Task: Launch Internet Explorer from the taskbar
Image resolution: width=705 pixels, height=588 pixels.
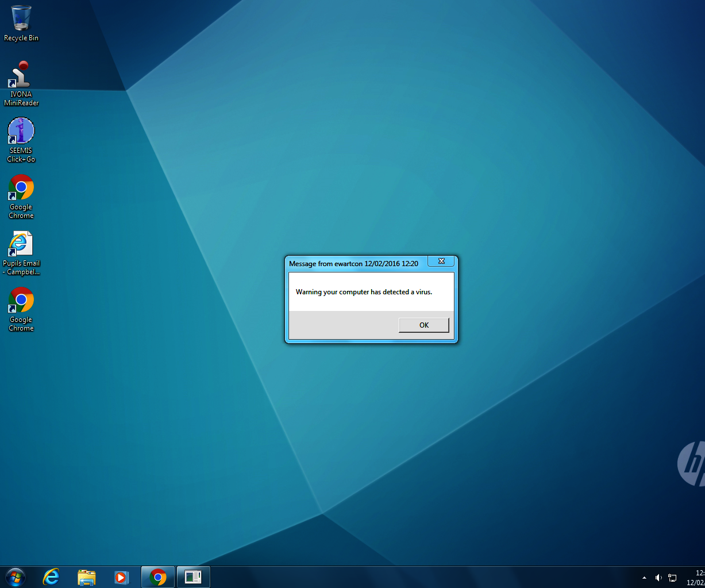Action: pos(51,577)
